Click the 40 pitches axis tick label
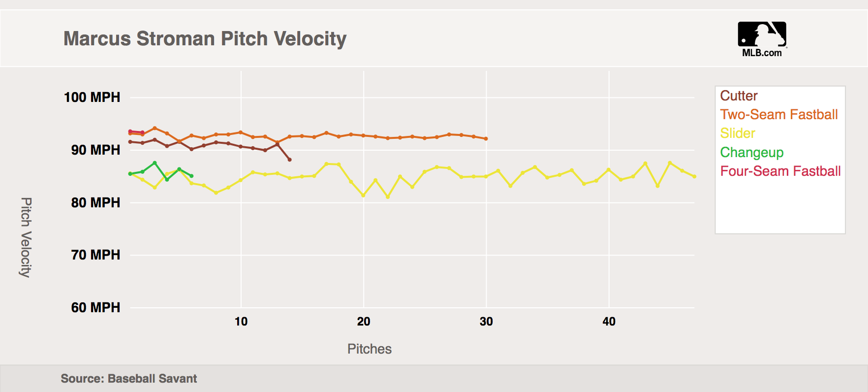 click(609, 322)
